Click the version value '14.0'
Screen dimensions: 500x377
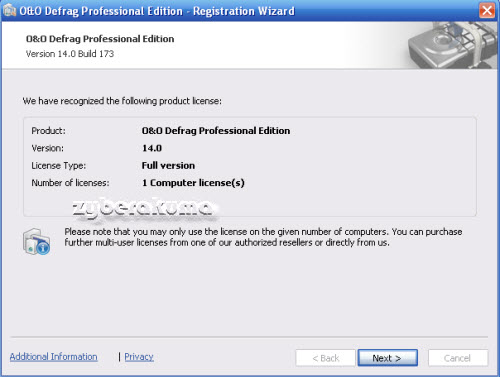152,148
